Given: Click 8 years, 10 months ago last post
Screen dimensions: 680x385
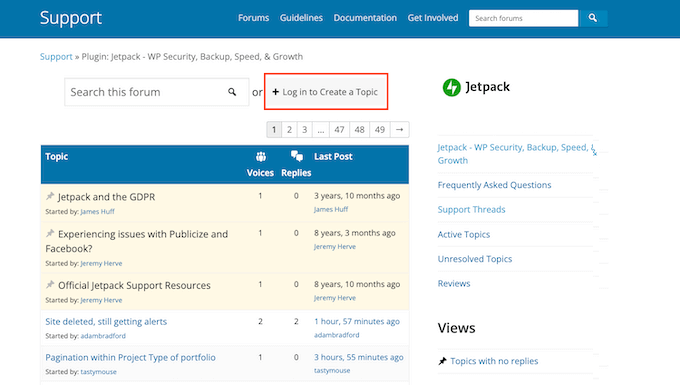Looking at the screenshot, I should pyautogui.click(x=357, y=284).
